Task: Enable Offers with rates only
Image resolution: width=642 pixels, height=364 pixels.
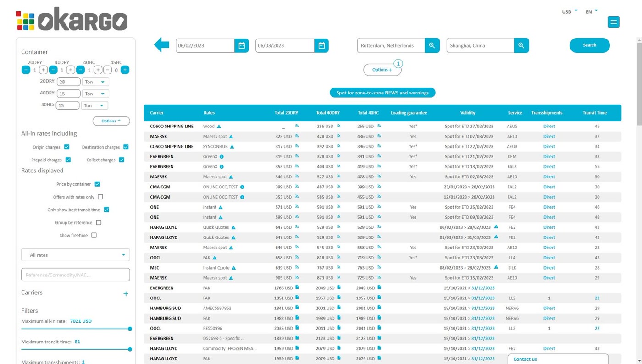Action: (100, 197)
